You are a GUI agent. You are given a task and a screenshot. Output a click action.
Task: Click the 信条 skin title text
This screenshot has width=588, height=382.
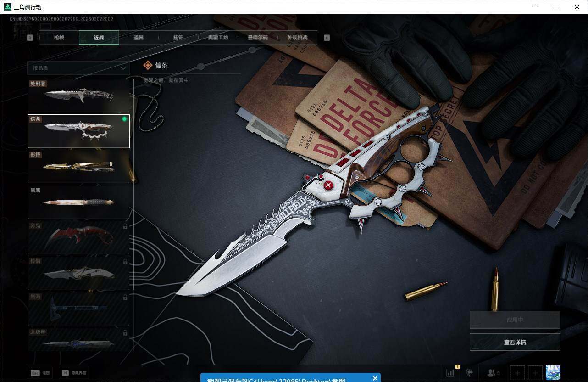pos(161,65)
